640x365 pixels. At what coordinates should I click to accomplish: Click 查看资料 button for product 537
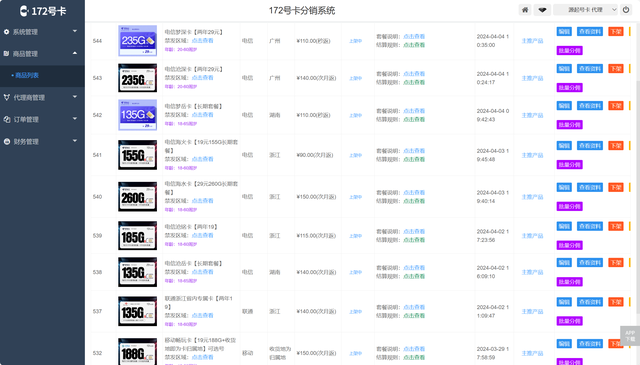590,302
